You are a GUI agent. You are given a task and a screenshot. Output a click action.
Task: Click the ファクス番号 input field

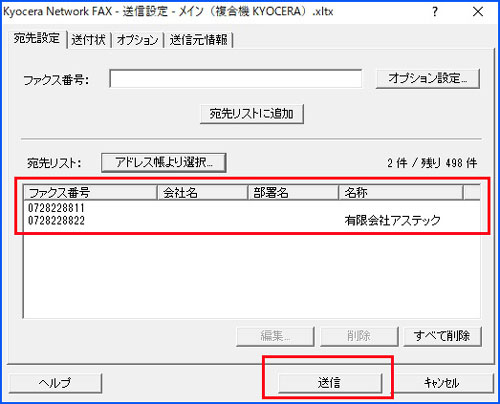tap(236, 79)
